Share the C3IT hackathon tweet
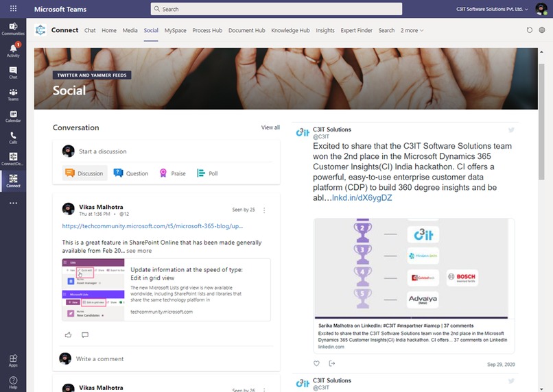The width and height of the screenshot is (553, 392). [332, 363]
